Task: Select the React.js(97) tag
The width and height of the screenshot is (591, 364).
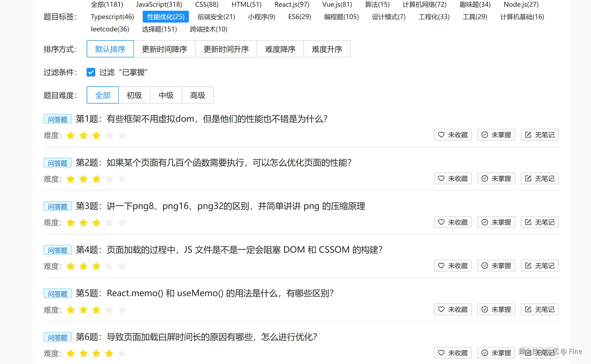Action: coord(292,5)
